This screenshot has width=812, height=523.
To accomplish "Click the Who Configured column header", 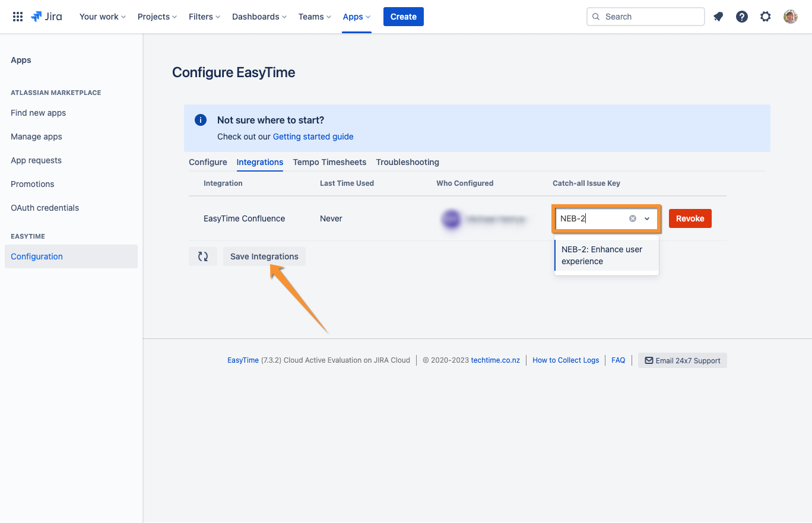I will pyautogui.click(x=465, y=183).
